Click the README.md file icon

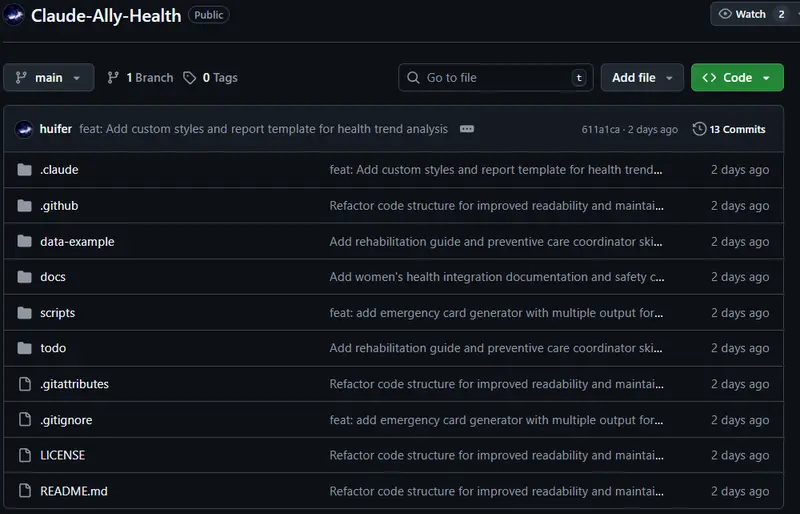point(25,491)
